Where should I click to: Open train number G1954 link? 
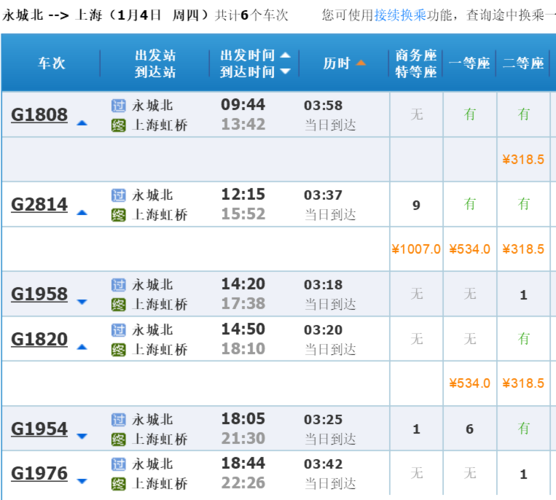39,429
